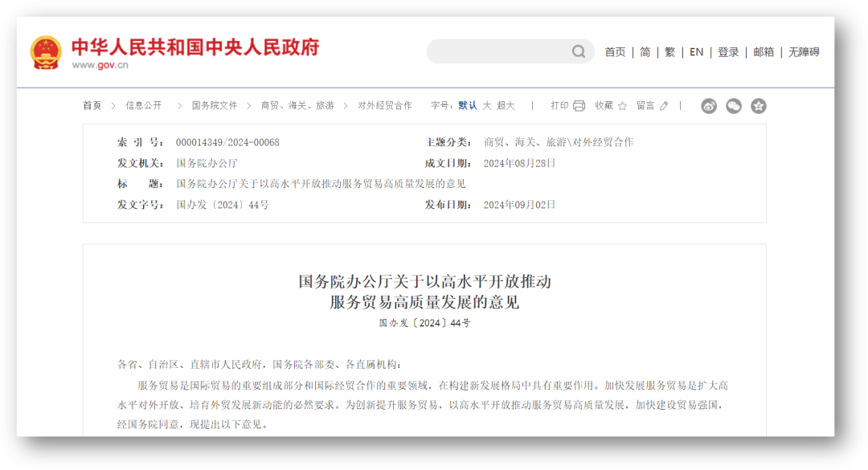Share via WeChat icon

point(734,106)
